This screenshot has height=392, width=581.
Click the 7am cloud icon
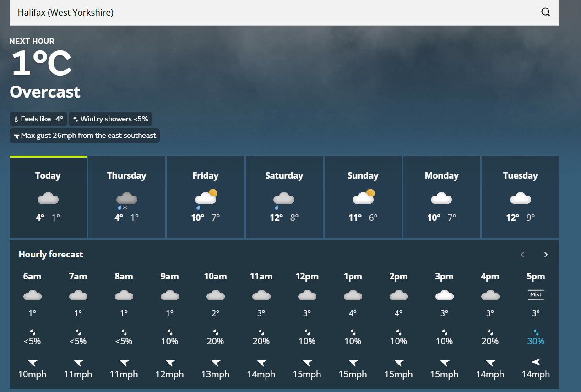coord(78,295)
